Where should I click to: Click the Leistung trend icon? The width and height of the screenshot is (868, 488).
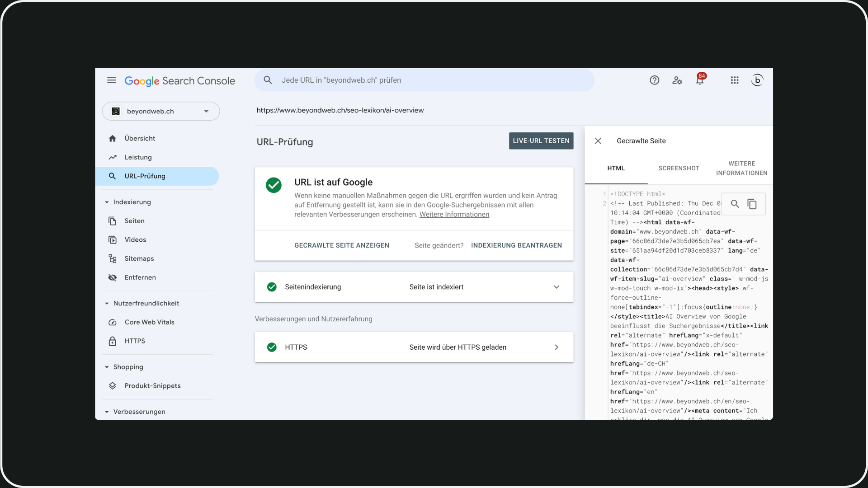pos(113,157)
